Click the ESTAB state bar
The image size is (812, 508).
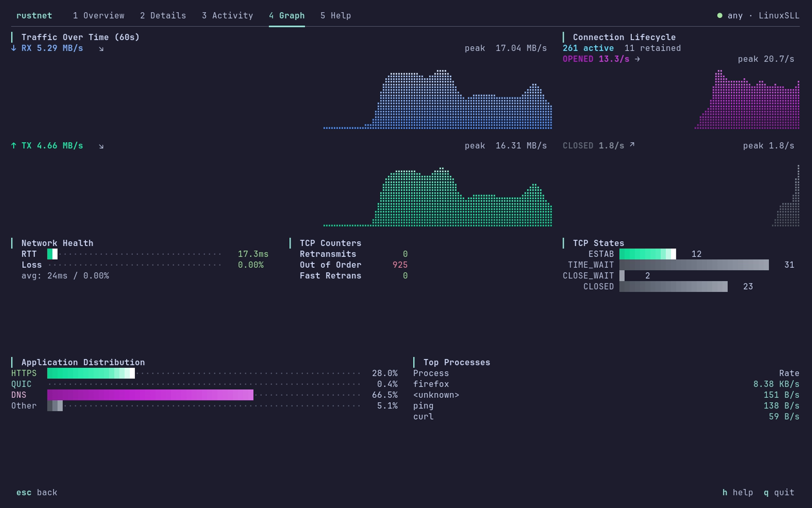(x=648, y=254)
